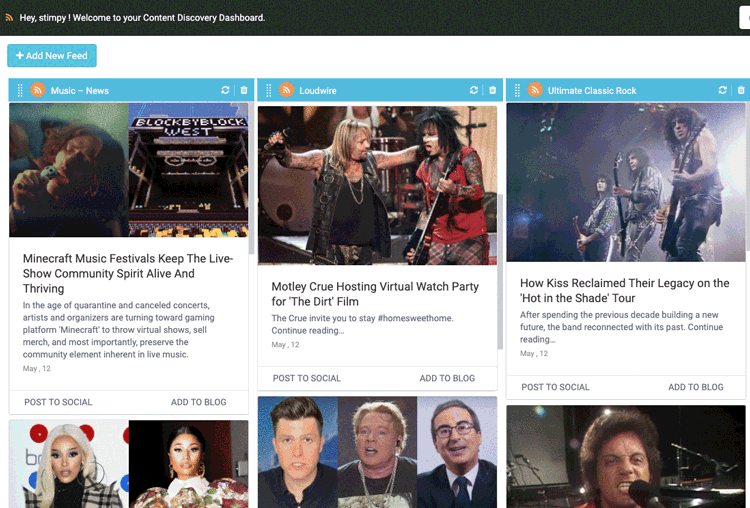Click the Add New Feed button
The height and width of the screenshot is (508, 750).
(52, 55)
